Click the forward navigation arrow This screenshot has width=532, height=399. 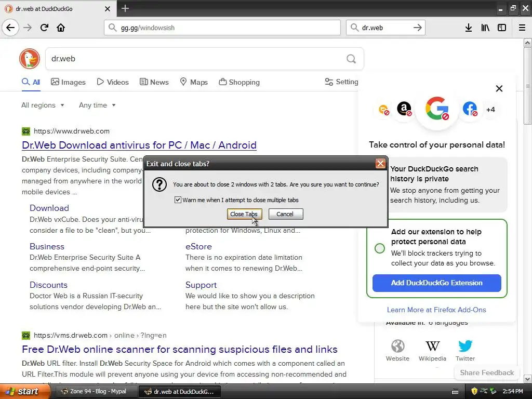click(28, 28)
